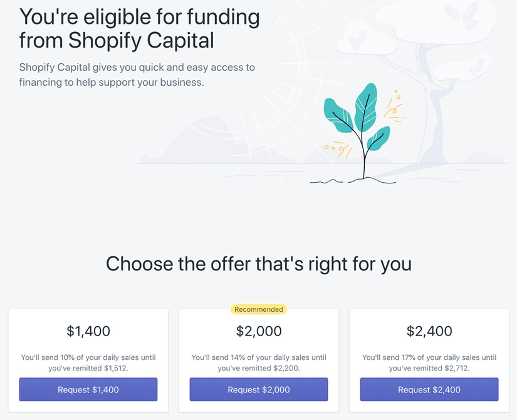Click the 10% daily sales remittance text
517x420 pixels.
[x=88, y=362]
